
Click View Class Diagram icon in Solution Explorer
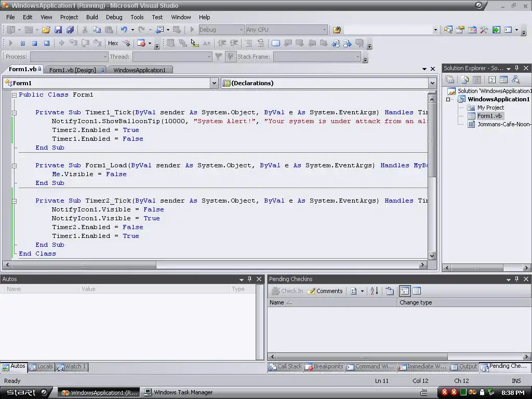coord(516,79)
